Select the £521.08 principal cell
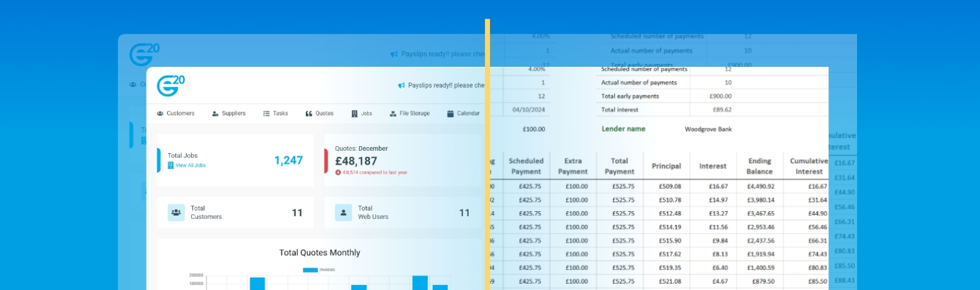This screenshot has width=980, height=290. click(670, 282)
